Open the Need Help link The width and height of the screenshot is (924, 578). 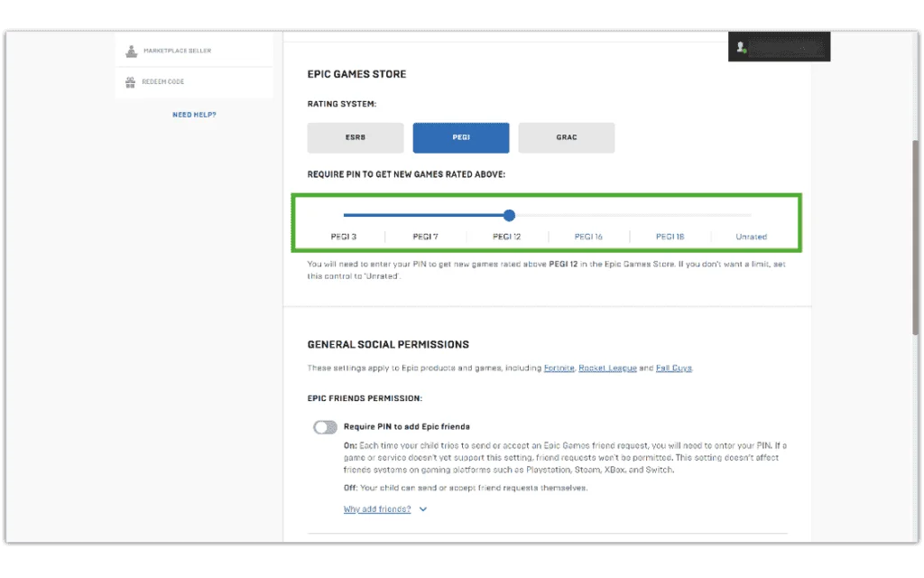[195, 115]
